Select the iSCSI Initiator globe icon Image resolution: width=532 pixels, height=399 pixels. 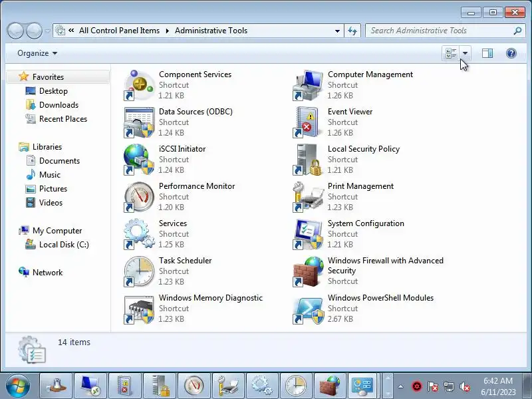pos(139,160)
